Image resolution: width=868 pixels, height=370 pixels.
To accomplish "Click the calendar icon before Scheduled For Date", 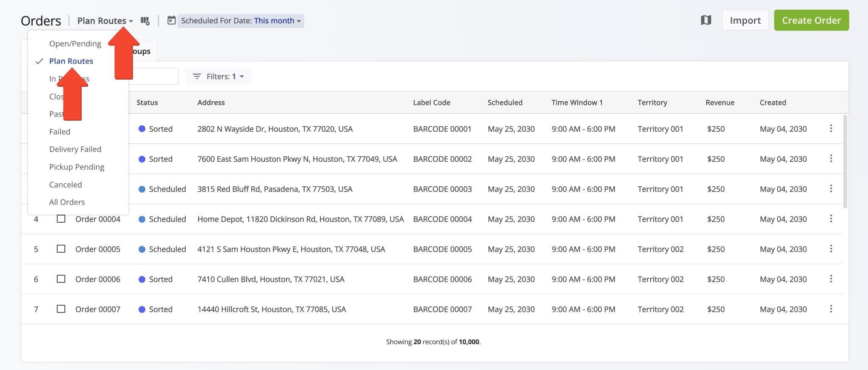I will [171, 20].
